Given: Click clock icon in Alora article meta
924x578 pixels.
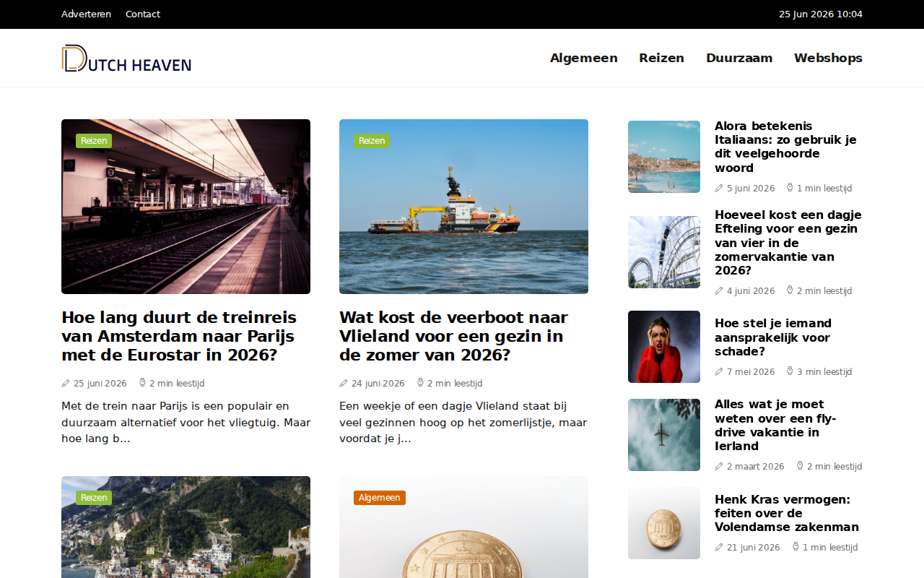Looking at the screenshot, I should pyautogui.click(x=790, y=188).
